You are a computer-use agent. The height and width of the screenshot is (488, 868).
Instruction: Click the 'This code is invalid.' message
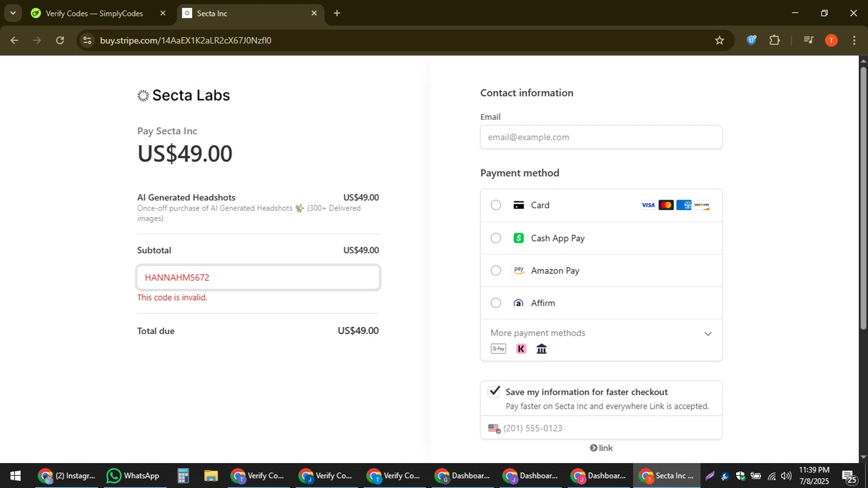pos(172,298)
